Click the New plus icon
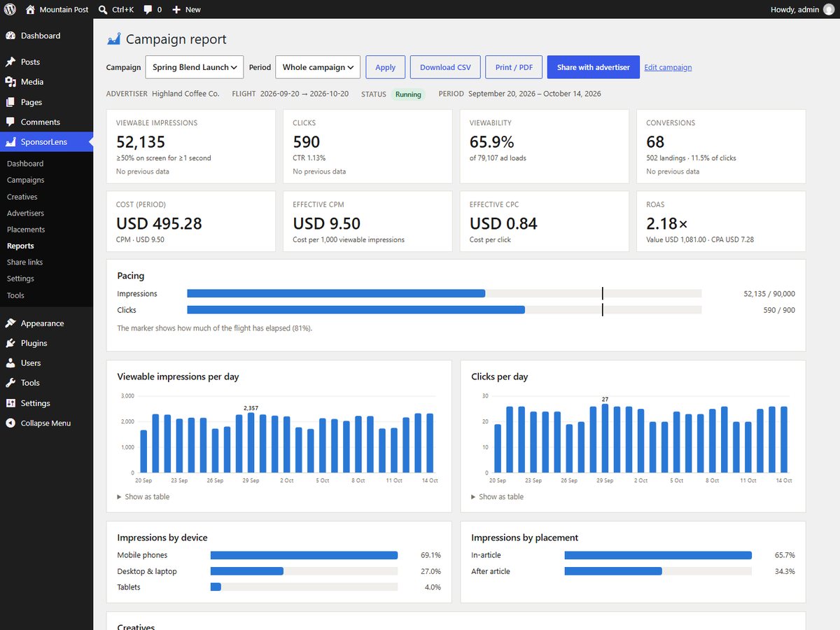The width and height of the screenshot is (840, 630). click(176, 10)
